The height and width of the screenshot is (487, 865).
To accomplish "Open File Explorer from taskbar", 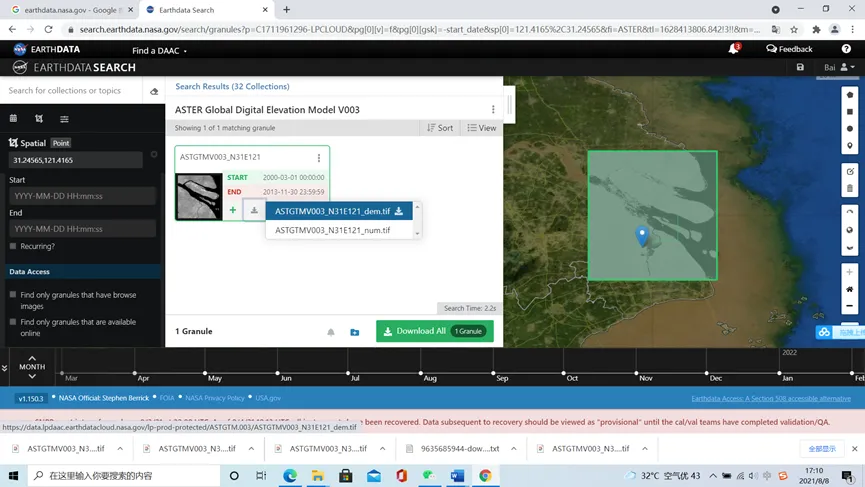I will point(318,475).
